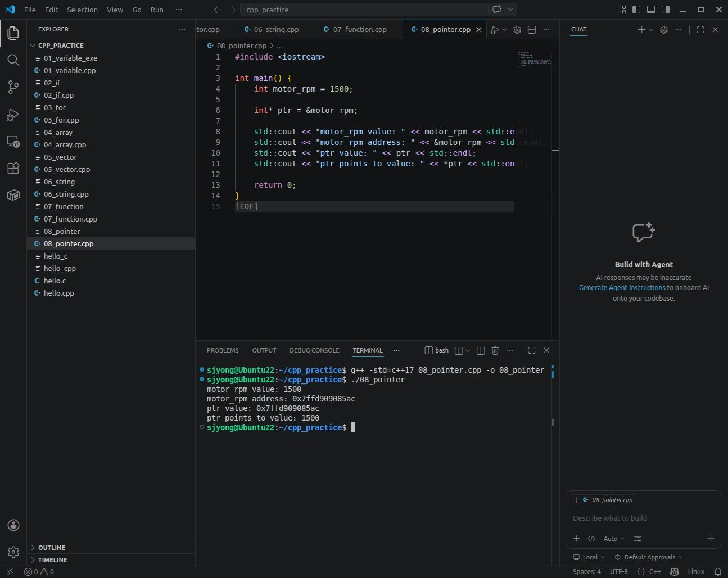Viewport: 728px width, 578px height.
Task: Configure chat tools icon
Action: pos(637,539)
